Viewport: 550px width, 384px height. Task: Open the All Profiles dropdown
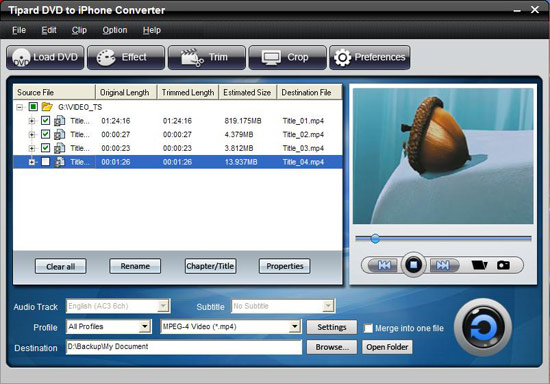(145, 326)
